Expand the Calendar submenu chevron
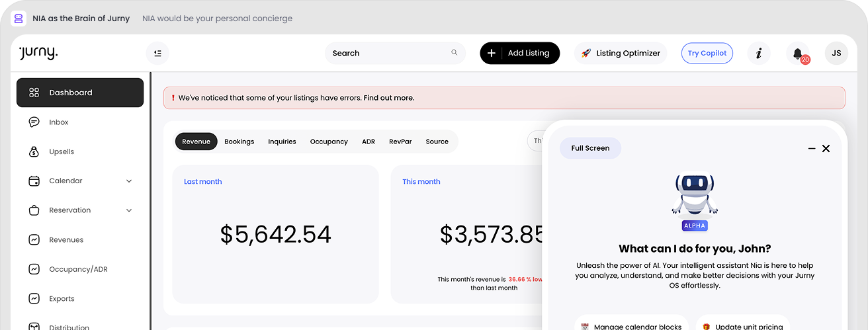Image resolution: width=868 pixels, height=330 pixels. point(129,181)
